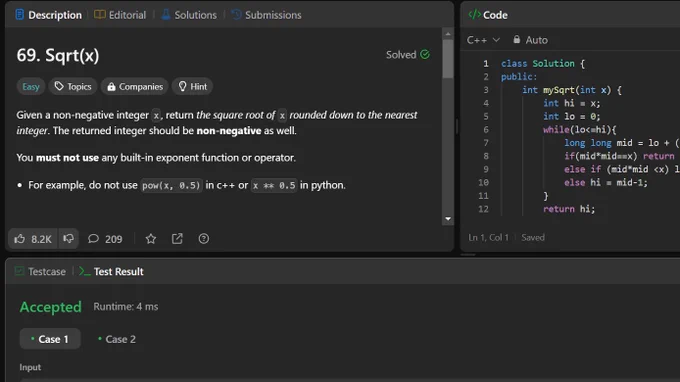This screenshot has height=382, width=680.
Task: Click the Solved green checkmark icon
Action: tap(425, 54)
